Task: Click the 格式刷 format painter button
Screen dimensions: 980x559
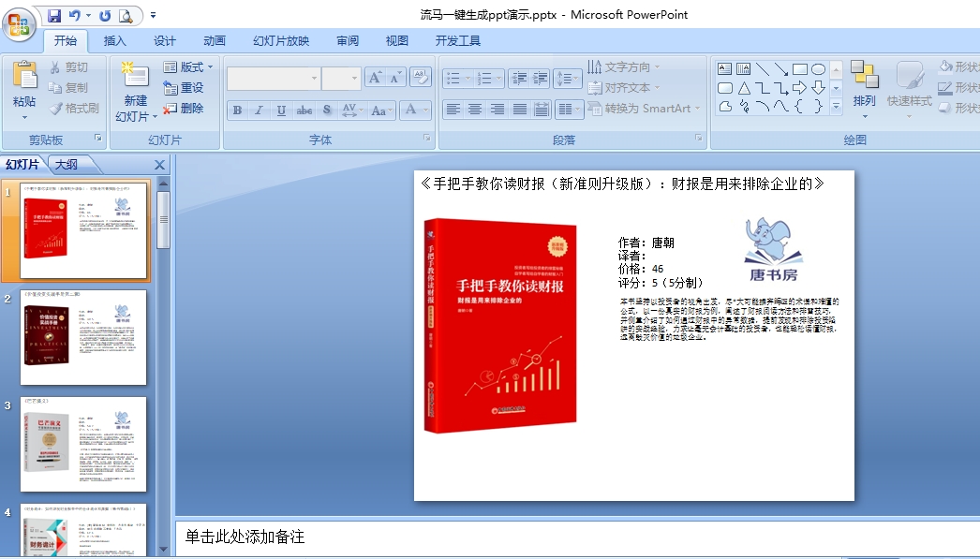Action: 74,108
